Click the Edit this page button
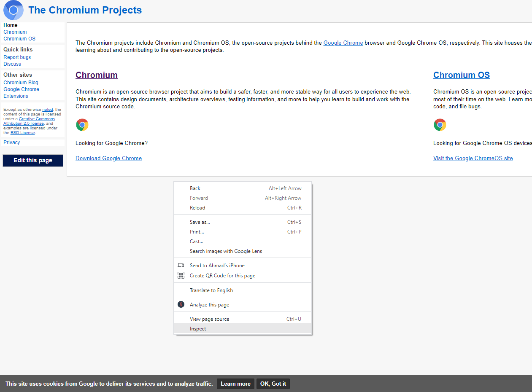Image resolution: width=532 pixels, height=392 pixels. [32, 160]
